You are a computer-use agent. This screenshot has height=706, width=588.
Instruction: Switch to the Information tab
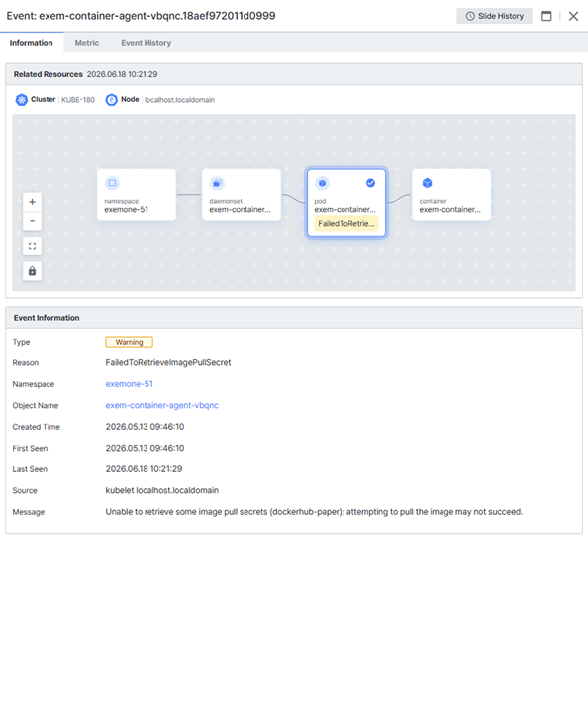click(x=32, y=43)
